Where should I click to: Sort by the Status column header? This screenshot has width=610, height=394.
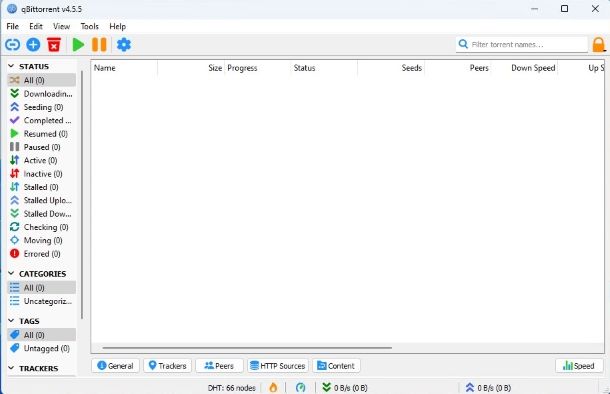(x=324, y=68)
